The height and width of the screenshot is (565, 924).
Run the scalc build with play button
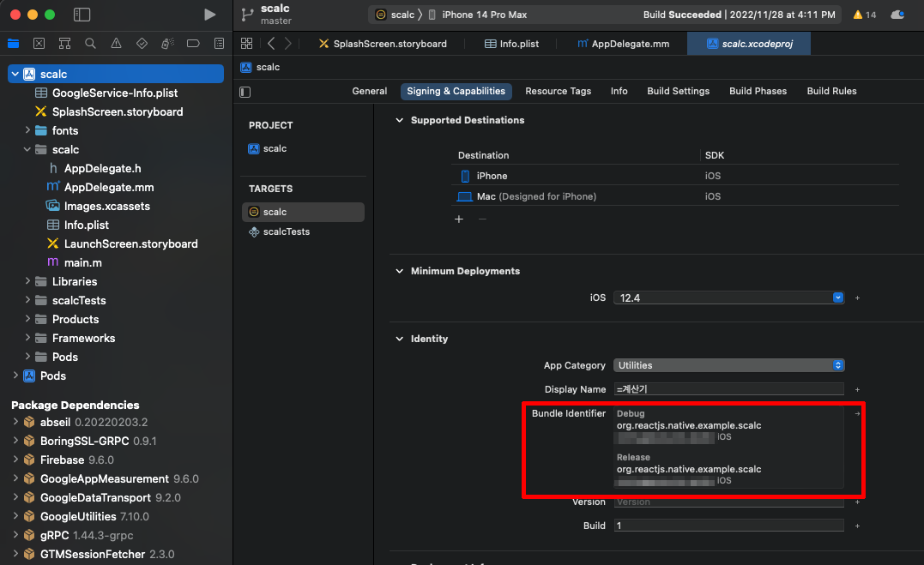(209, 15)
